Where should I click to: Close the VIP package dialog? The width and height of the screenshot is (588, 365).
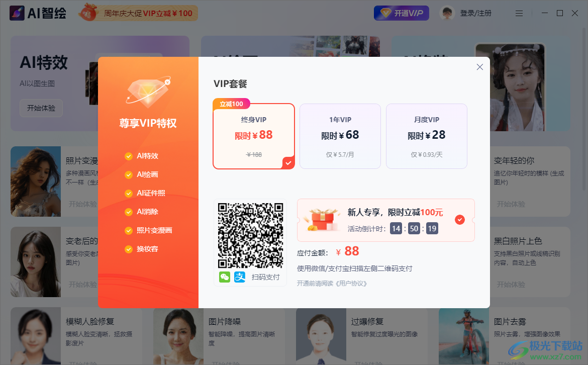479,67
